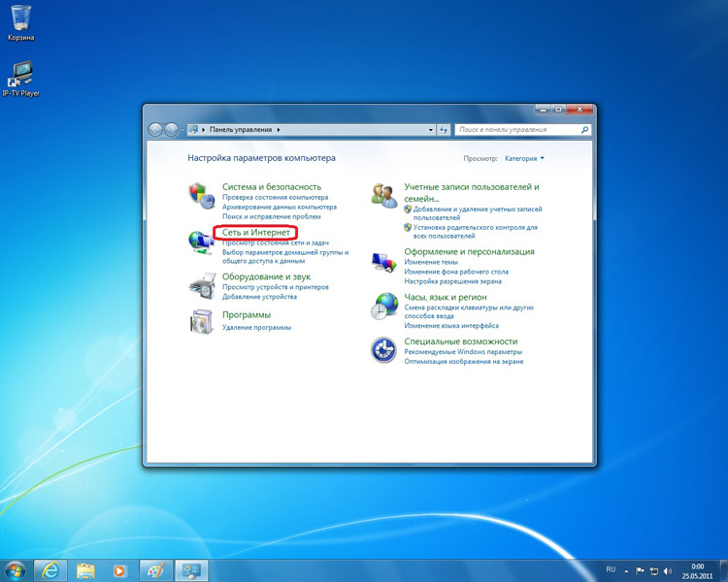Image resolution: width=728 pixels, height=582 pixels.
Task: Click the Control Panel taskbar button
Action: coord(191,570)
